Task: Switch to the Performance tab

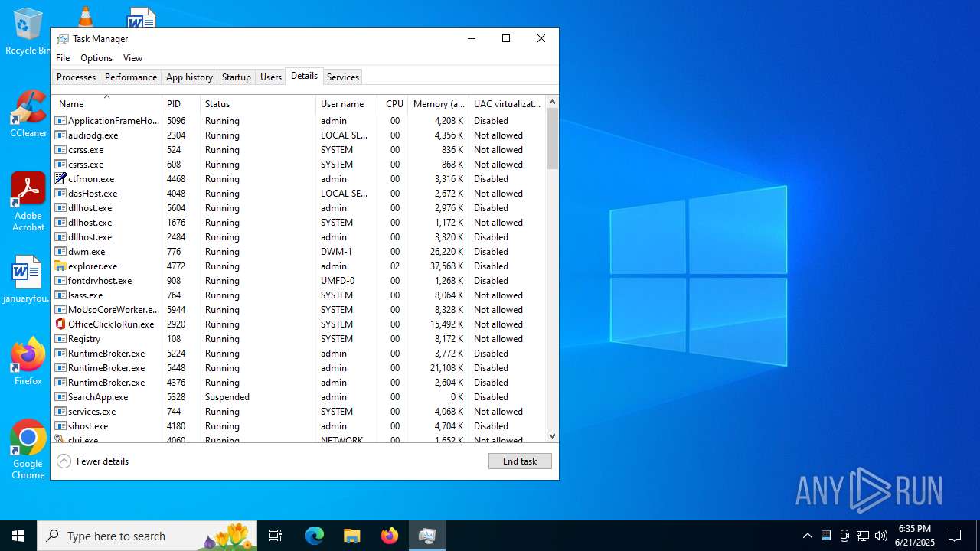Action: [131, 77]
